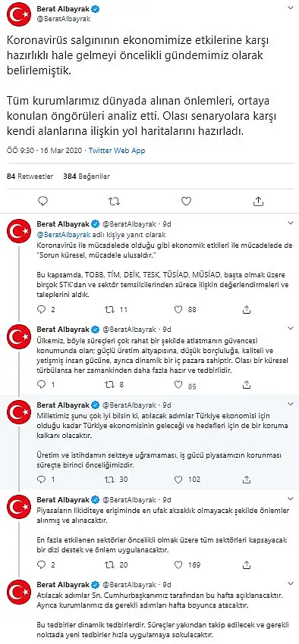
Task: Retweet the reply showing 20 retweets
Action: click(110, 564)
